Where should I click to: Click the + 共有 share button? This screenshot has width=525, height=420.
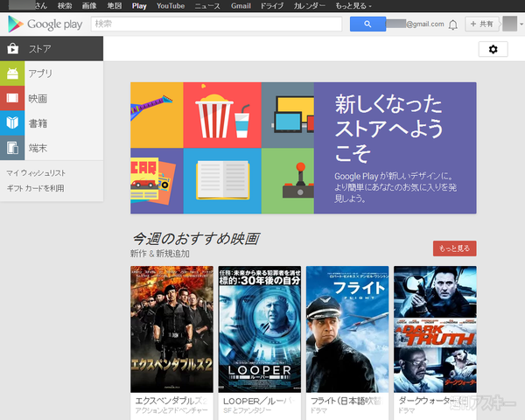point(481,24)
